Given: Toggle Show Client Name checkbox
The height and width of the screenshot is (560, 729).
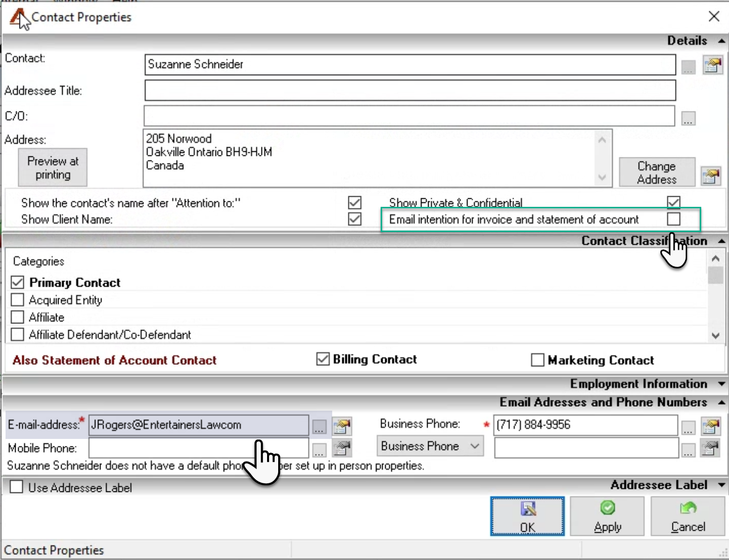Looking at the screenshot, I should coord(355,219).
